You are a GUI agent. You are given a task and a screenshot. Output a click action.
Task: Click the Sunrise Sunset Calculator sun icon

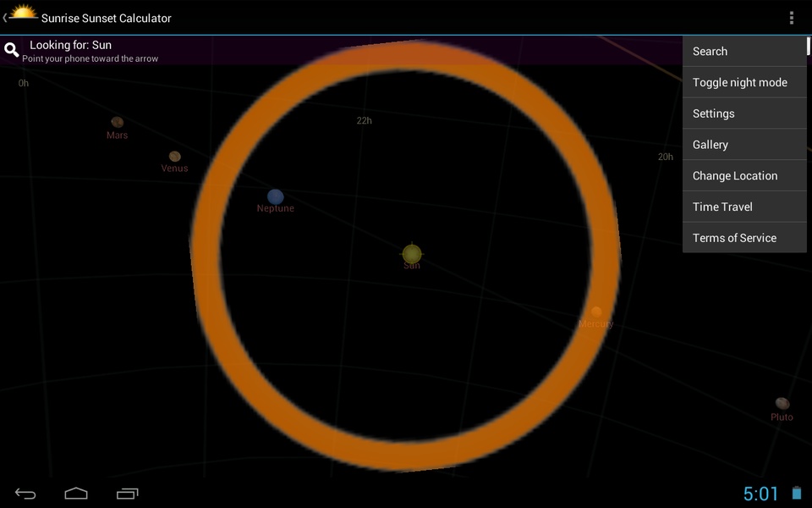[x=24, y=12]
